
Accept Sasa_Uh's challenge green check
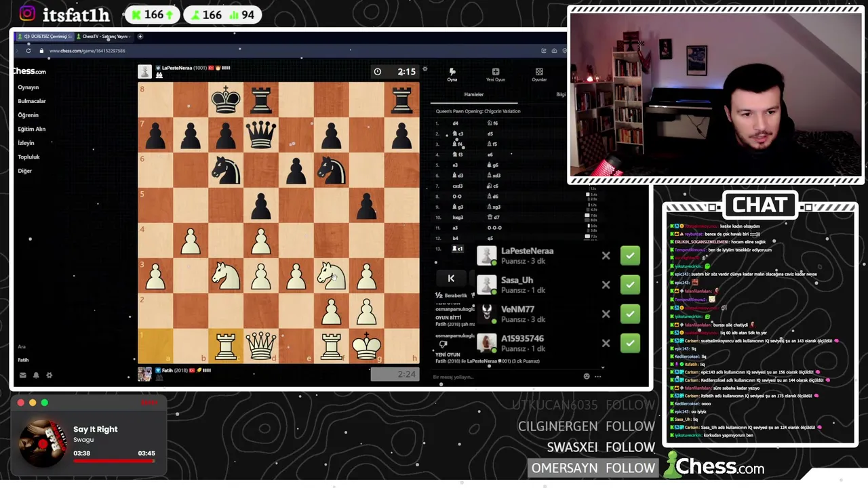[630, 285]
